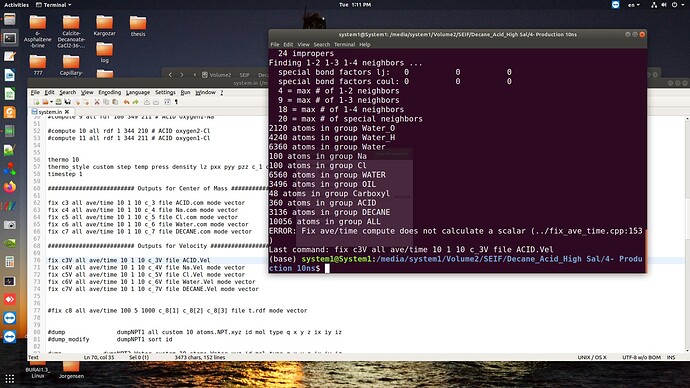Open editor Search menu
The height and width of the screenshot is (388, 690).
[x=67, y=92]
